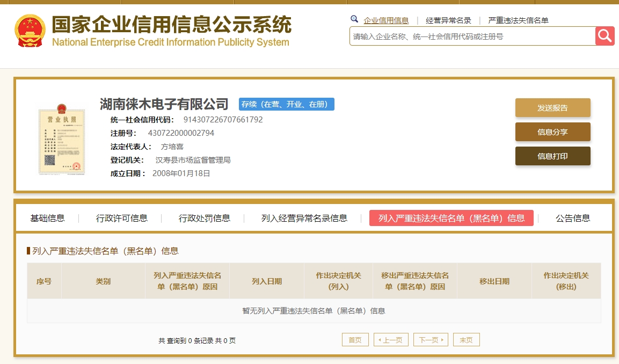
Task: Click the section heading 列入严重违法失信名单（黑名单）信息
Action: pyautogui.click(x=105, y=251)
